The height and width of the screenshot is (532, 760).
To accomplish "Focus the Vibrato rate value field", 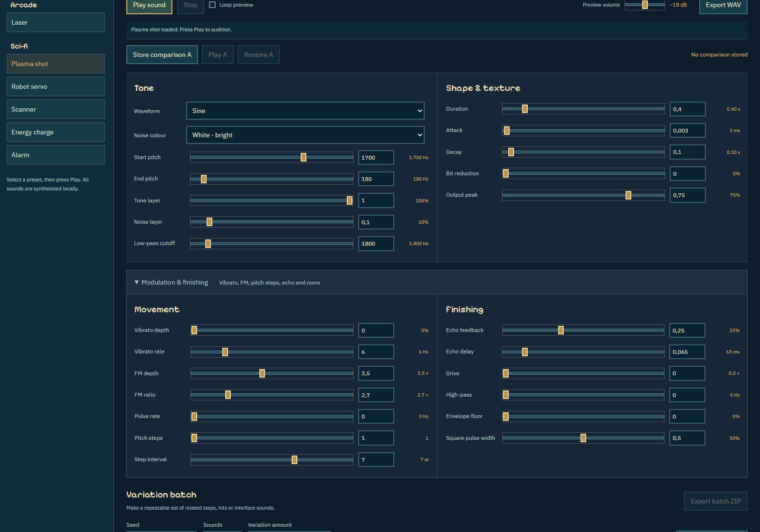I will tap(376, 352).
